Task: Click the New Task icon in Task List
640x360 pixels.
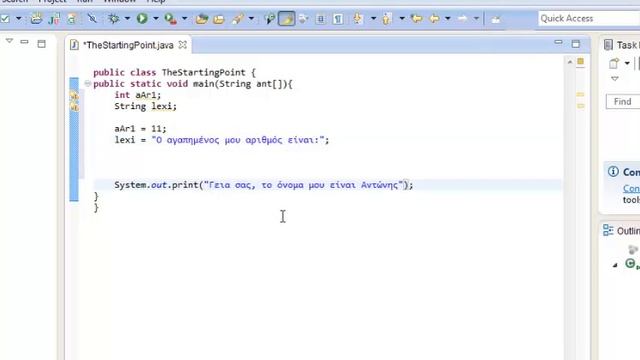Action: point(613,63)
